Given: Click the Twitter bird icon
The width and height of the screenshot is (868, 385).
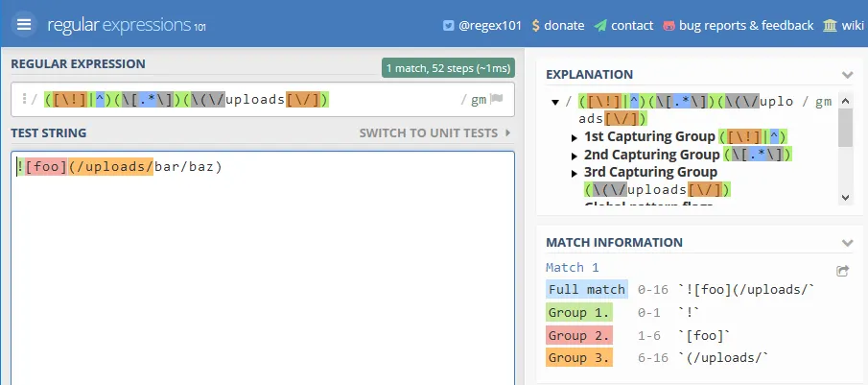Looking at the screenshot, I should point(448,26).
